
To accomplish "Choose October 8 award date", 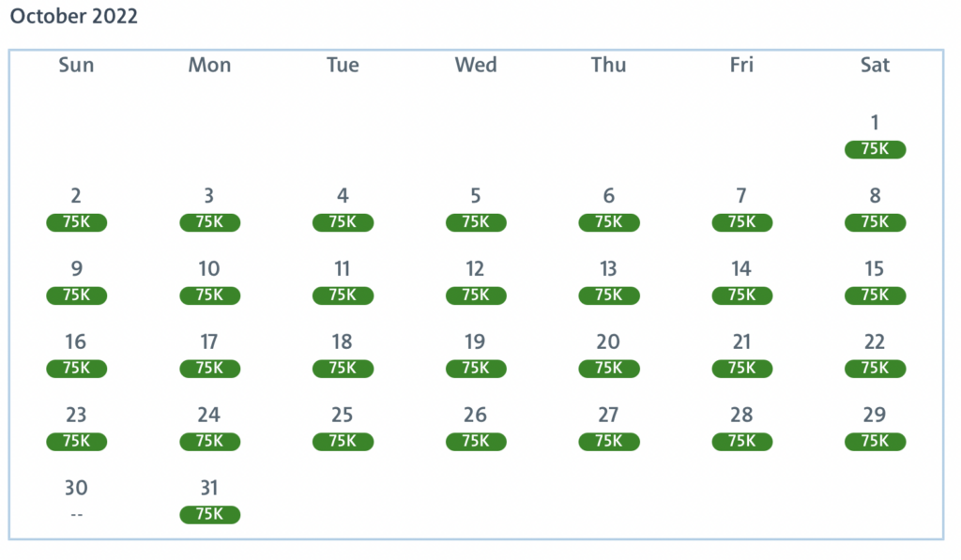I will 875,208.
